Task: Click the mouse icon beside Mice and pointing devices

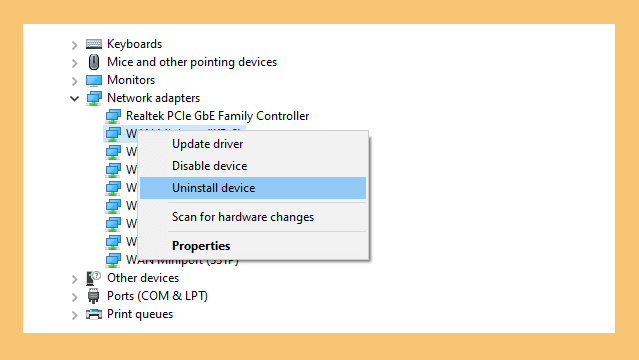Action: click(94, 62)
